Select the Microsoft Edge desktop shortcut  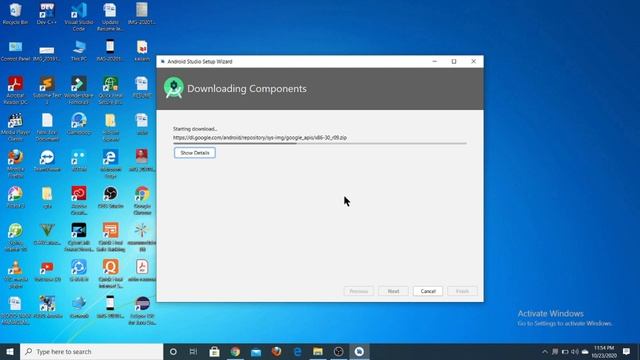(111, 164)
